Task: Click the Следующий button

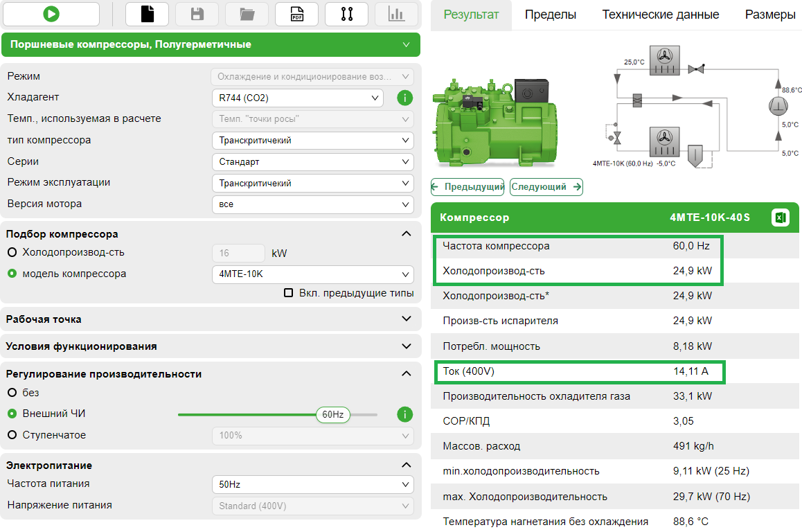Action: pos(545,186)
